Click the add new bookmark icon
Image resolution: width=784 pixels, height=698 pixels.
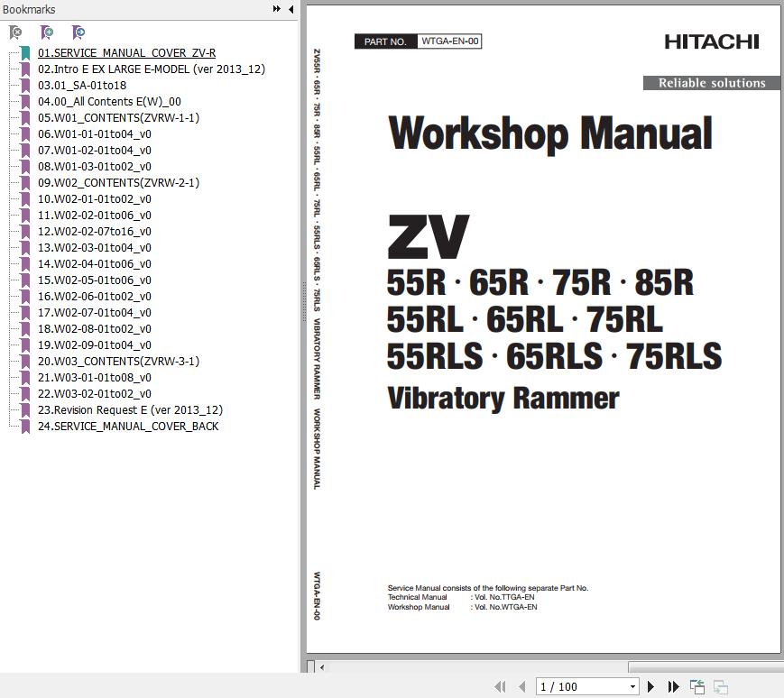[47, 32]
